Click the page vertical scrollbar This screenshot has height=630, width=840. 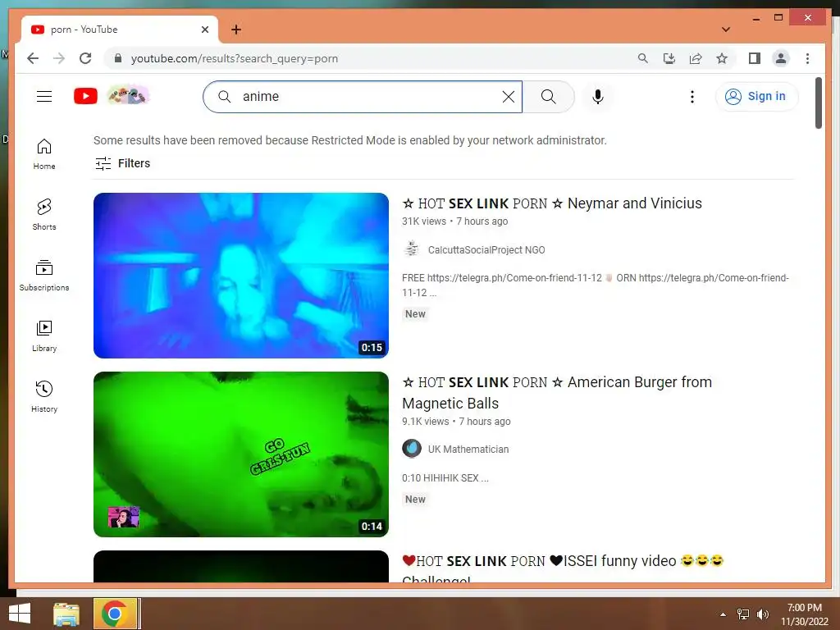click(819, 103)
